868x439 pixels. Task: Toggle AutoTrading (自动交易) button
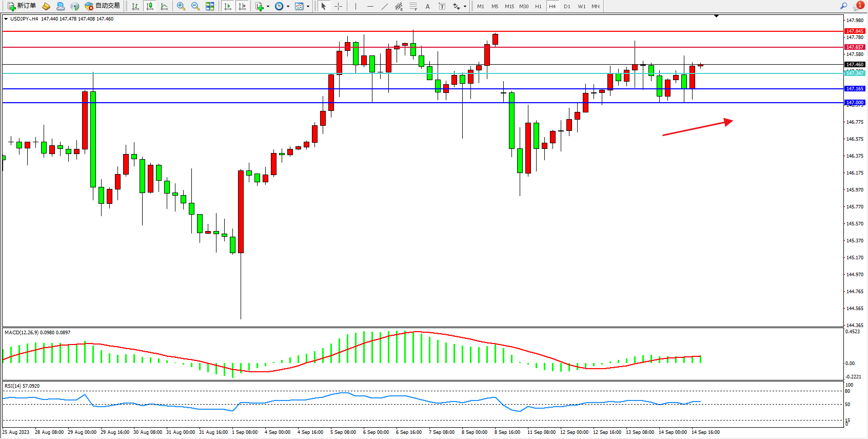(x=102, y=6)
